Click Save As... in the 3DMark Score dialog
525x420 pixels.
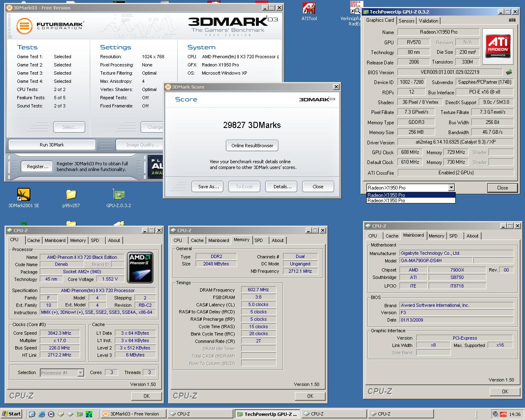[208, 187]
